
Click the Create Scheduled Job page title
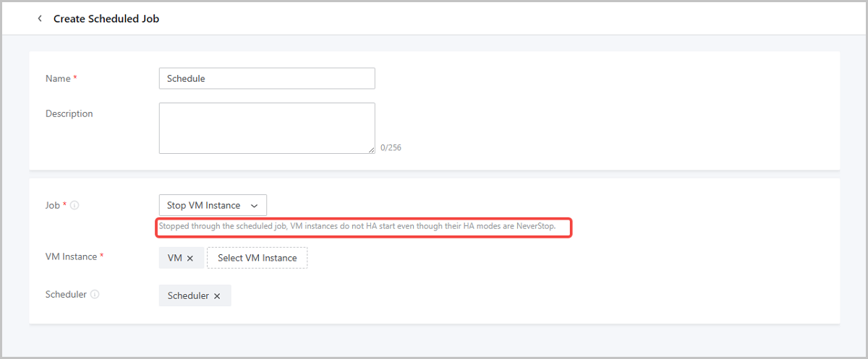pos(106,19)
